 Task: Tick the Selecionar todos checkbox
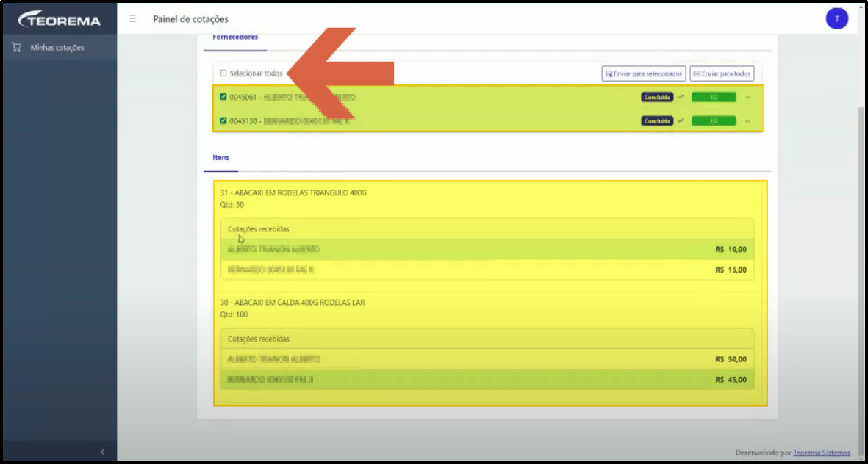223,73
